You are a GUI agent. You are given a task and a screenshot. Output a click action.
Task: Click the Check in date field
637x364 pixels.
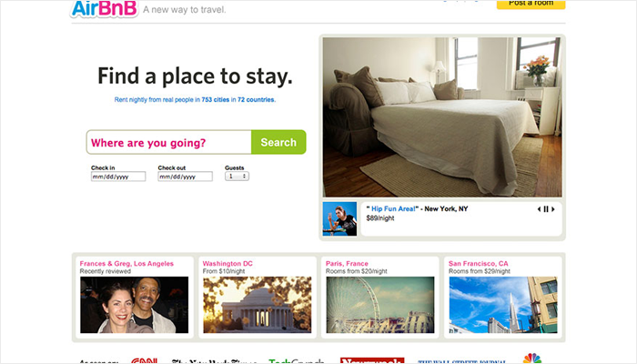118,177
